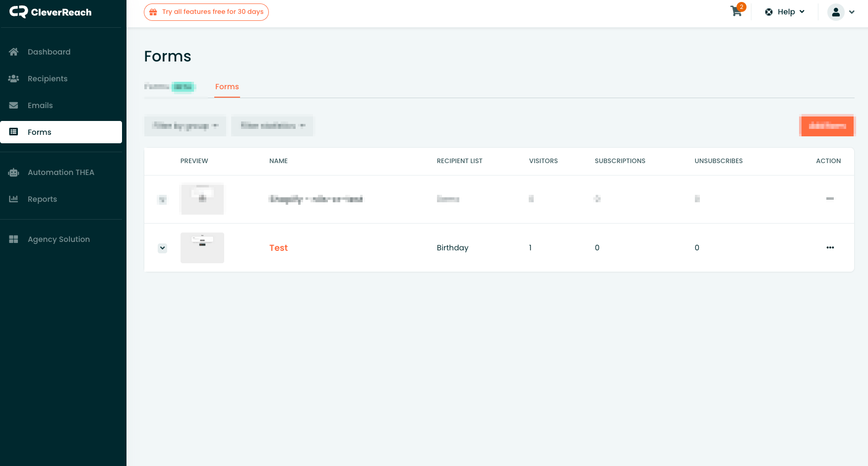Click Try all features free for 30 days
Screen dimensions: 868x466
tap(206, 12)
